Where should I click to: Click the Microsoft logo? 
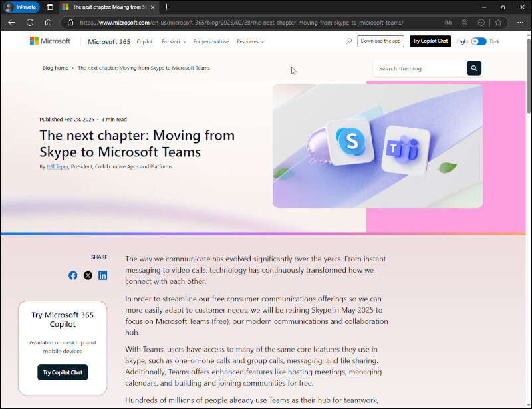51,41
